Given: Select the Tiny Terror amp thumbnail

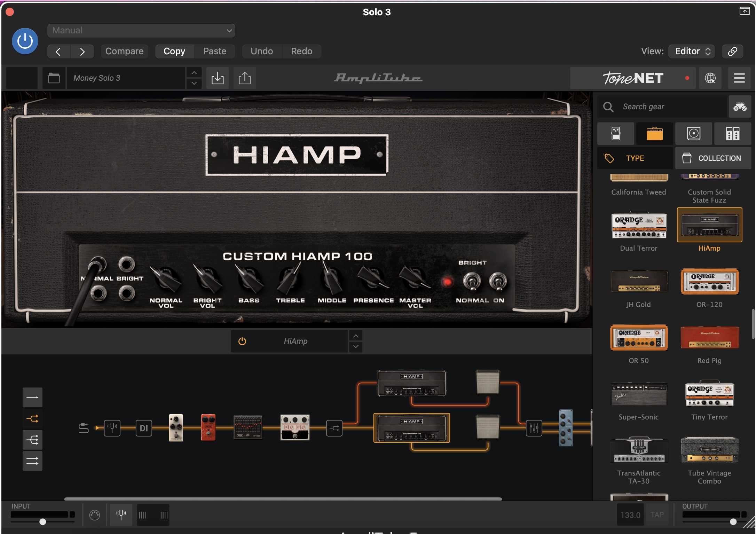Looking at the screenshot, I should tap(709, 394).
